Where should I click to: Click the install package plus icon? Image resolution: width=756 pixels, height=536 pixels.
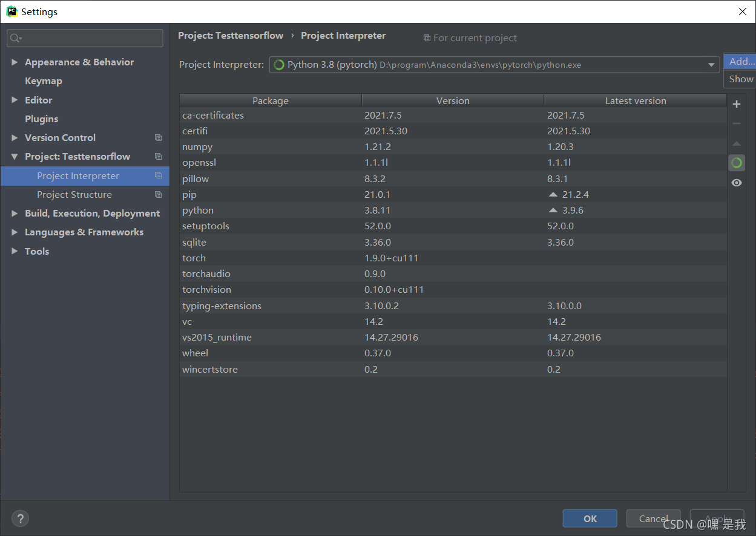(x=737, y=104)
